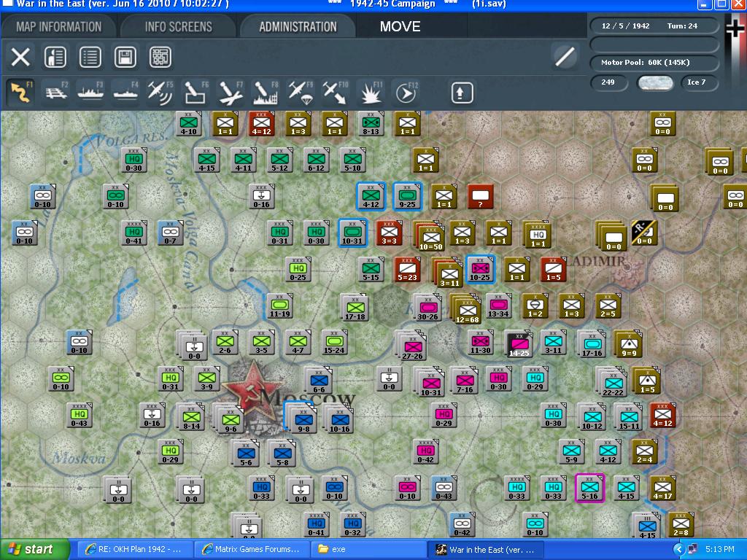Click the 249 value display
The height and width of the screenshot is (560, 747).
608,82
